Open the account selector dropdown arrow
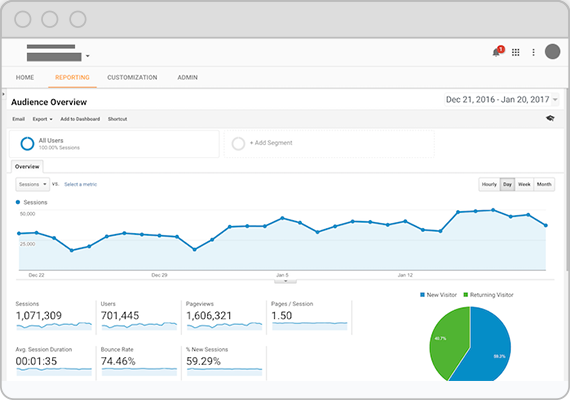Viewport: 570px width, 400px height. coord(88,56)
